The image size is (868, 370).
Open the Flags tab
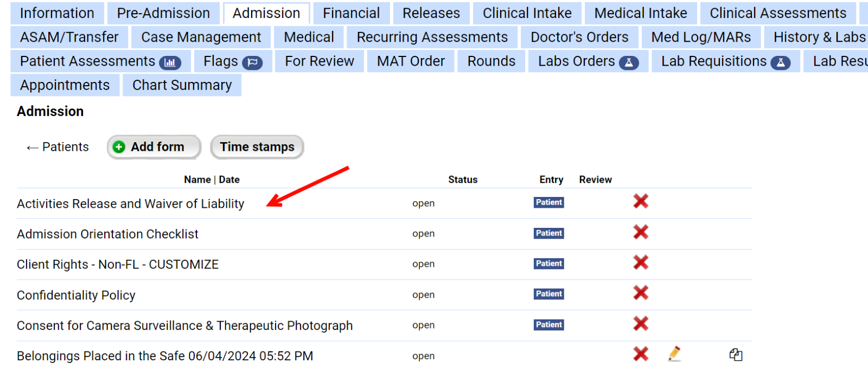point(233,61)
